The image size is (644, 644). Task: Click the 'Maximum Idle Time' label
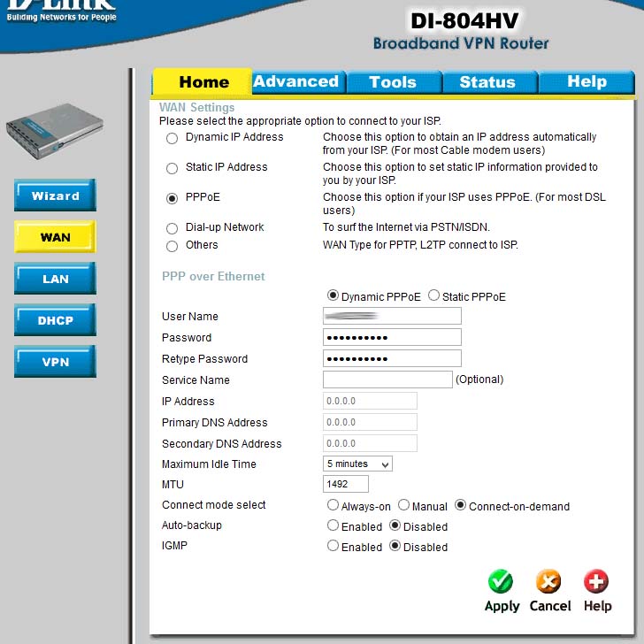(x=209, y=464)
